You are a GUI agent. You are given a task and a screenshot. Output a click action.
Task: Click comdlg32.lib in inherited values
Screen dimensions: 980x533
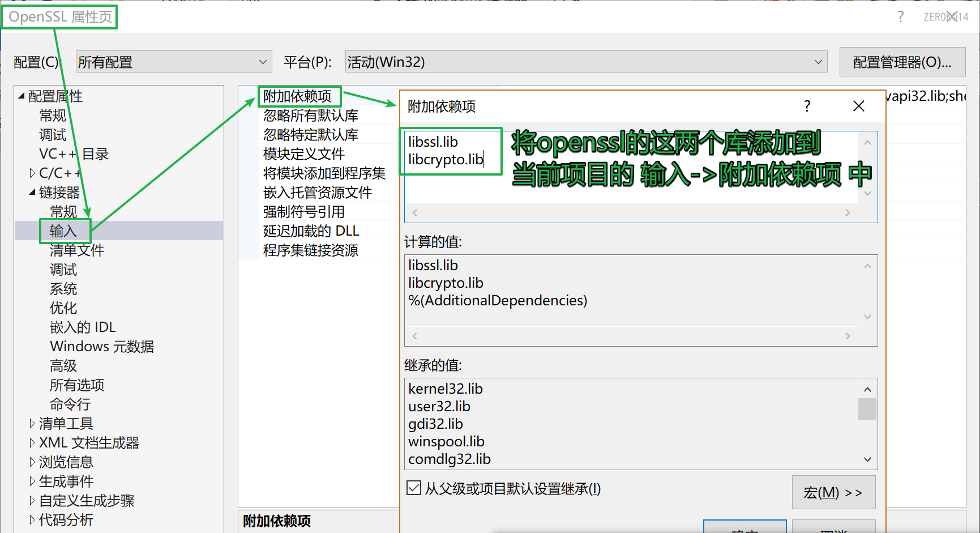(x=450, y=459)
